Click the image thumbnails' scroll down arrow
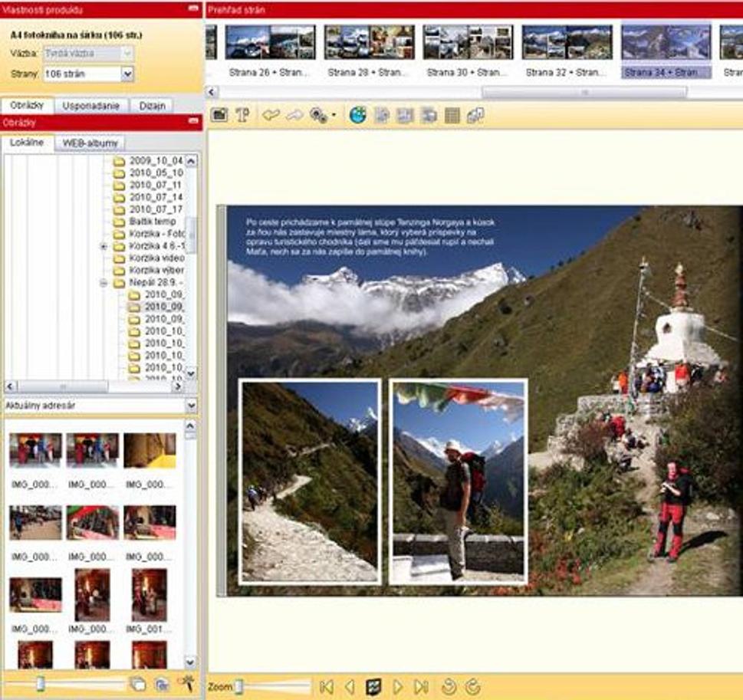This screenshot has width=743, height=700. click(x=190, y=662)
